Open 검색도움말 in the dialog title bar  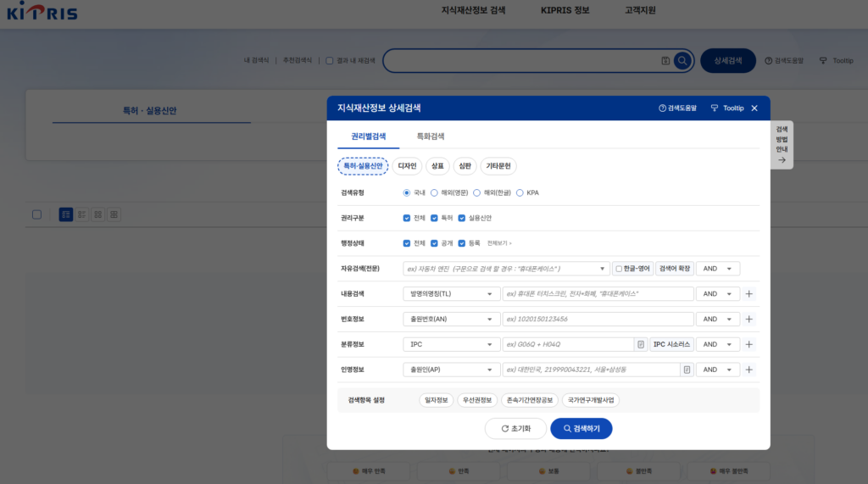click(677, 108)
